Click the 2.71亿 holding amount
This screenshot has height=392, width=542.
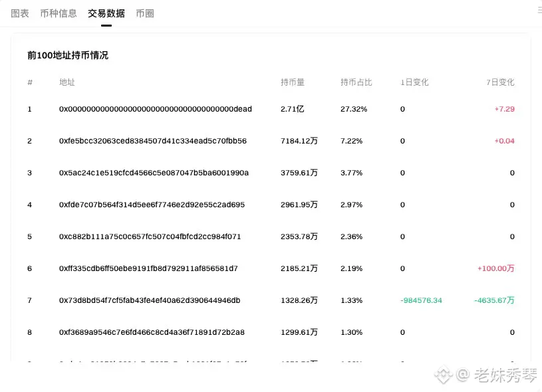tap(293, 109)
